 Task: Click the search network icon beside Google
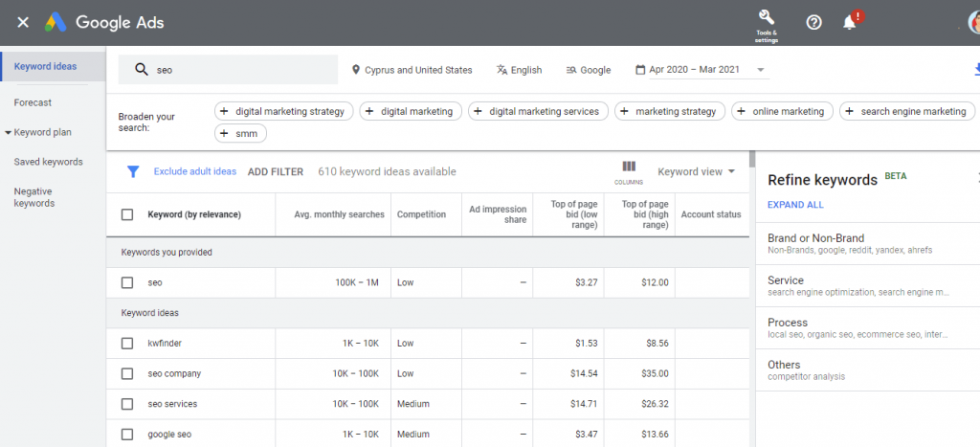click(570, 70)
